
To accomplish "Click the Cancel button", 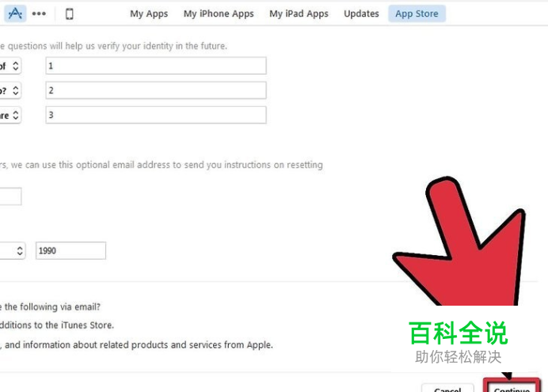I will (x=447, y=388).
